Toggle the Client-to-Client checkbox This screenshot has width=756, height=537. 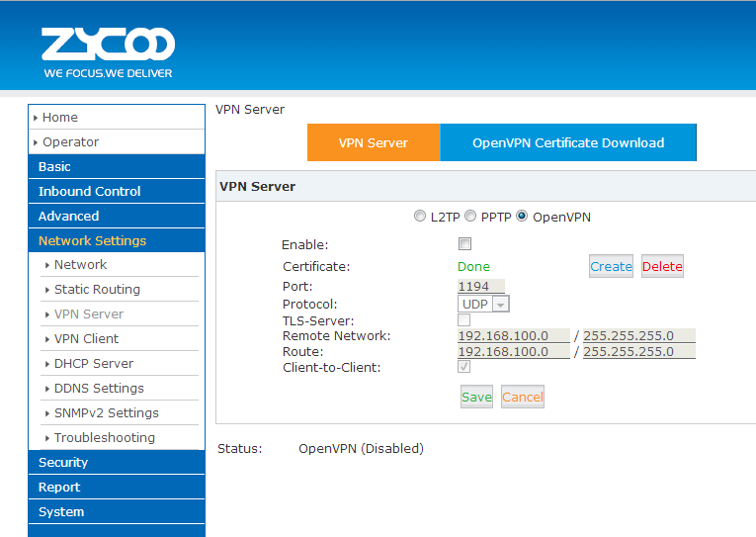[x=463, y=367]
